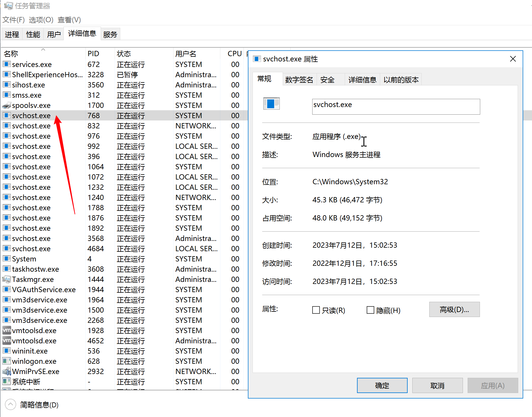Sort the list by PID column header
The width and height of the screenshot is (532, 417).
click(93, 54)
